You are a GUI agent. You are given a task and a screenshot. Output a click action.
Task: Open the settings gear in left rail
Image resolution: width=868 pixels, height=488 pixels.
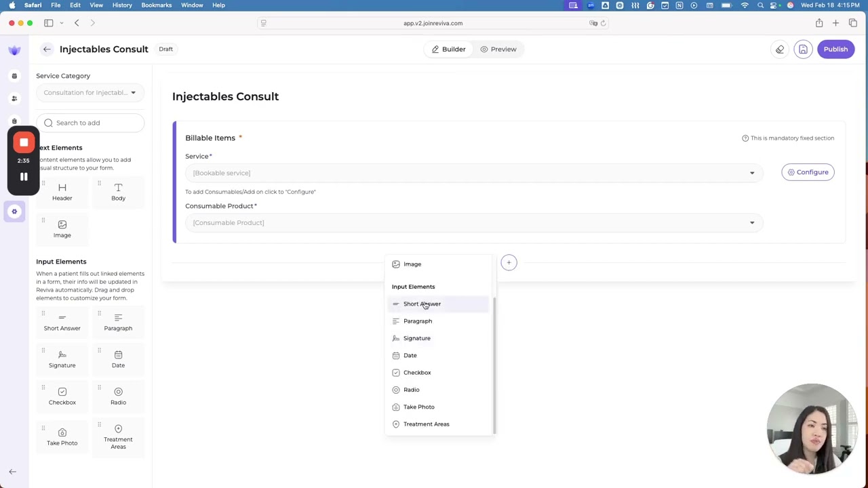14,211
